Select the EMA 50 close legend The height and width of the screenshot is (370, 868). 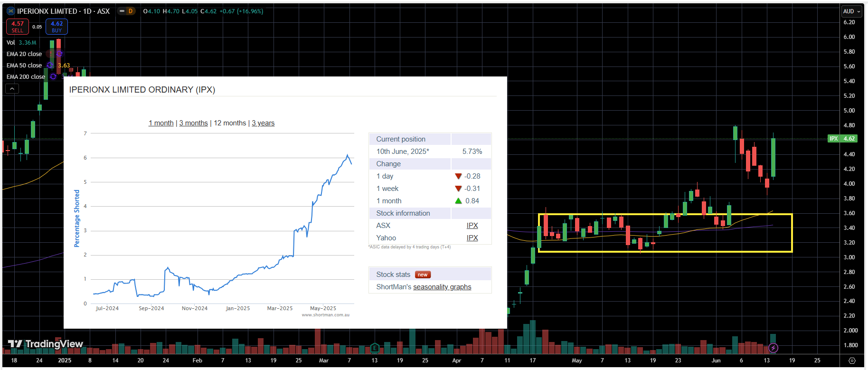click(24, 66)
